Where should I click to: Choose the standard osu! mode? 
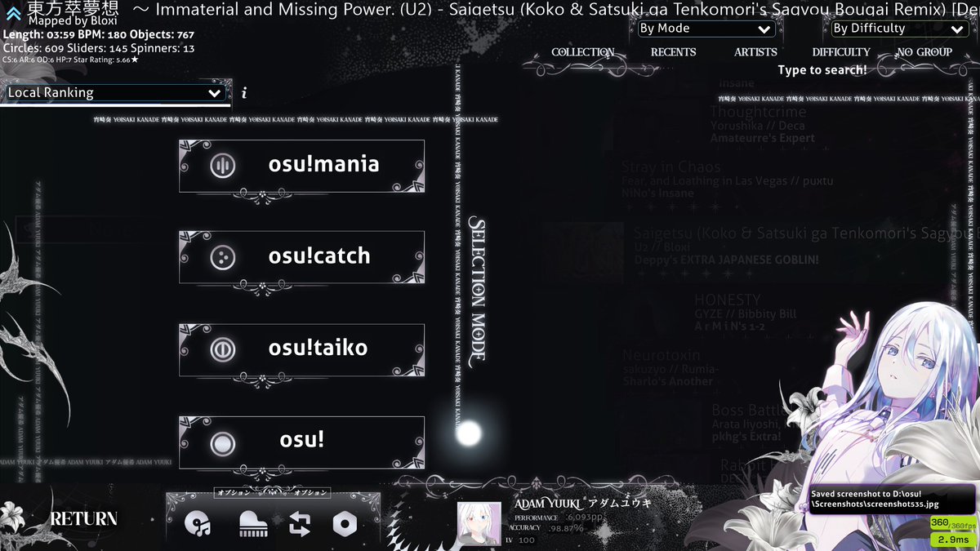(x=301, y=442)
